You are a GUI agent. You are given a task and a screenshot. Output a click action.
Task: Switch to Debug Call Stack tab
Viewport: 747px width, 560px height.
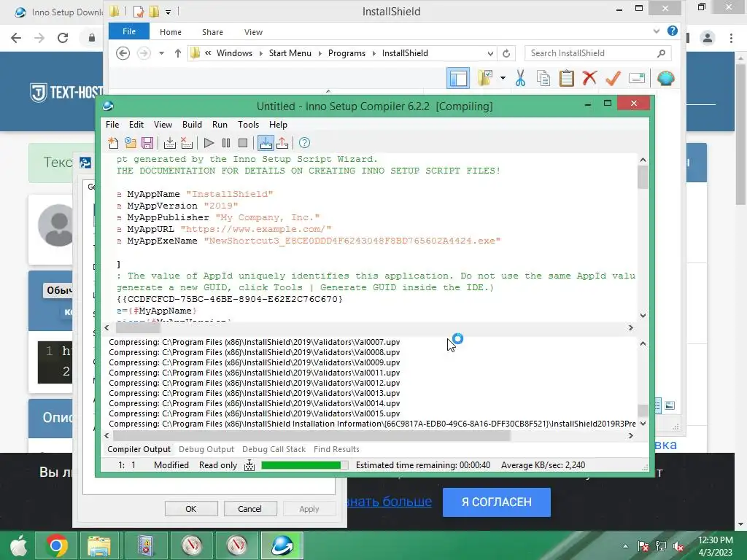[274, 449]
